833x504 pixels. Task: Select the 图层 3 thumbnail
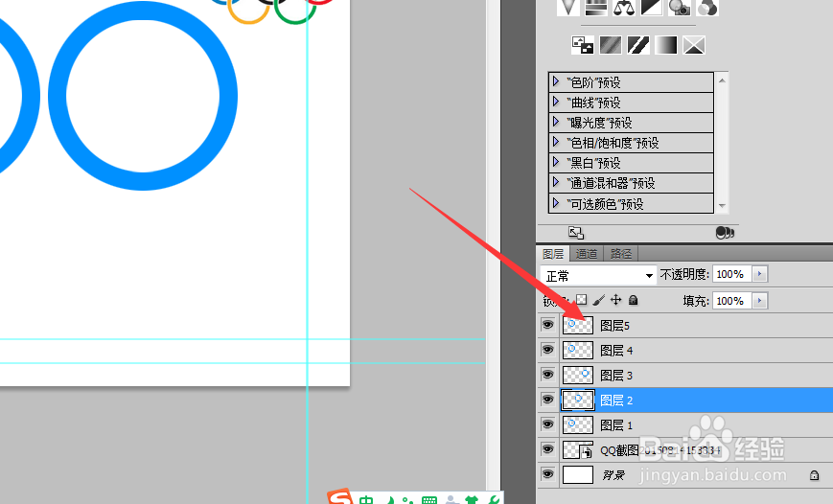[x=578, y=375]
